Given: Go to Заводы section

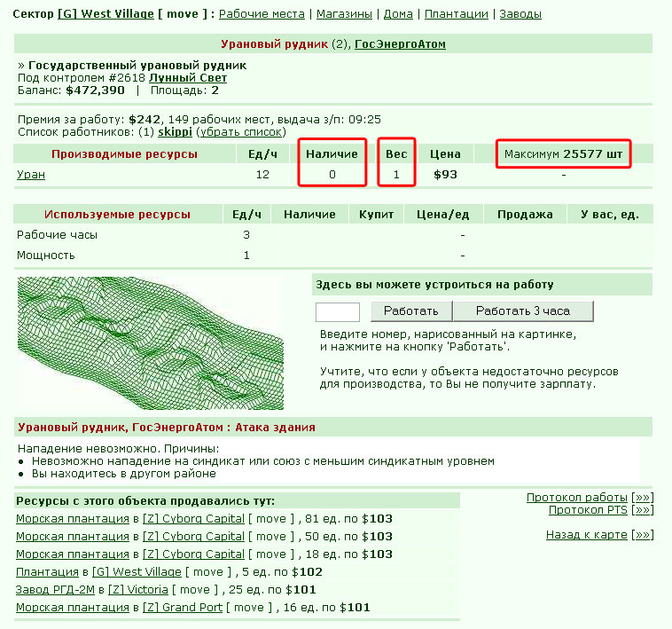Looking at the screenshot, I should coord(520,13).
